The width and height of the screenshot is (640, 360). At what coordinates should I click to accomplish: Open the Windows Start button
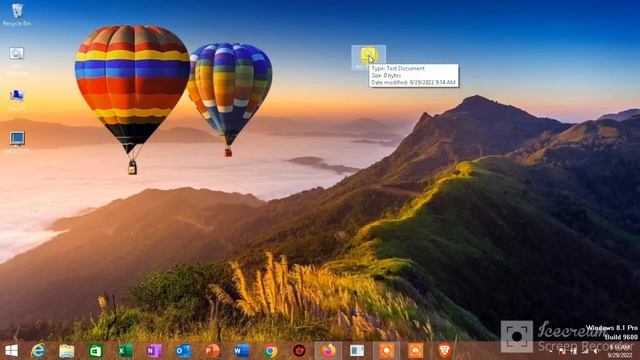coord(11,351)
